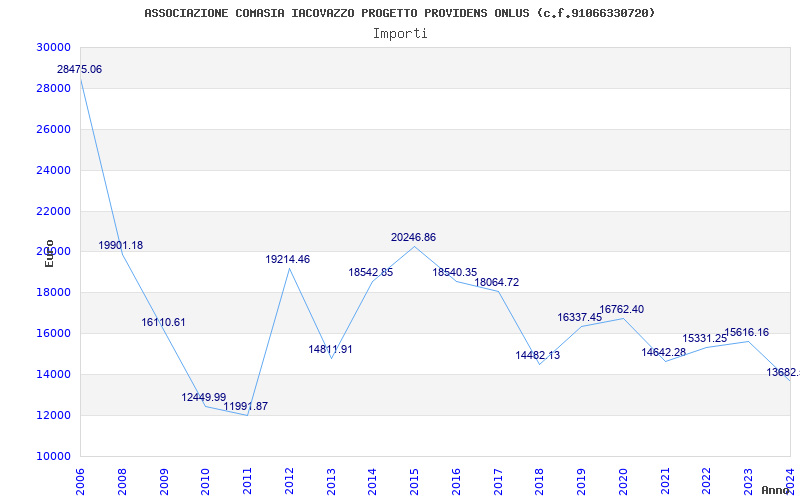
Task: Click x-axis year label 2013
Action: [x=331, y=482]
